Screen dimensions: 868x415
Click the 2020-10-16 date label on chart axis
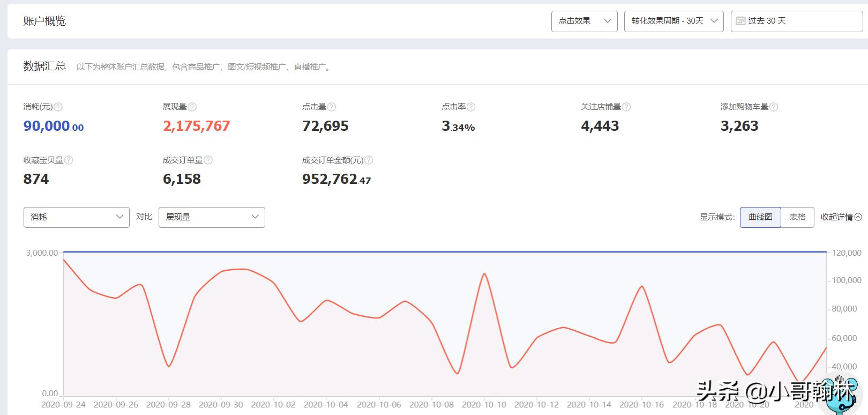coord(641,405)
